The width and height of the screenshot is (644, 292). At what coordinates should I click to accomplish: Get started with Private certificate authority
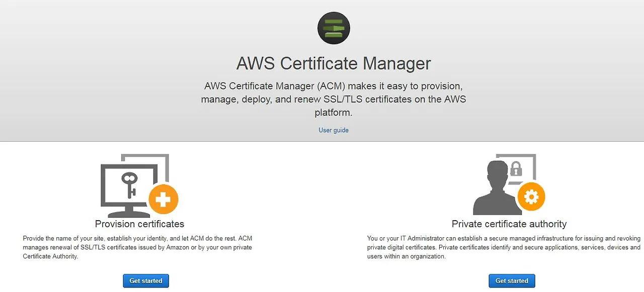coord(512,281)
